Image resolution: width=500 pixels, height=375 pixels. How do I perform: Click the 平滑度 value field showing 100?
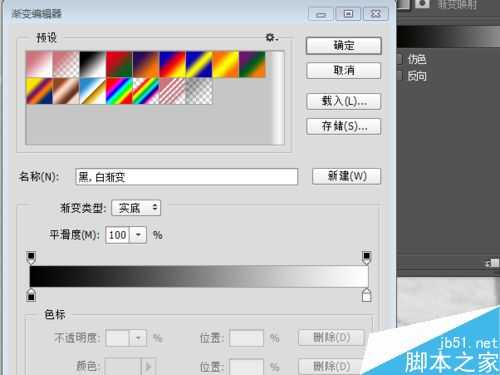pos(117,235)
